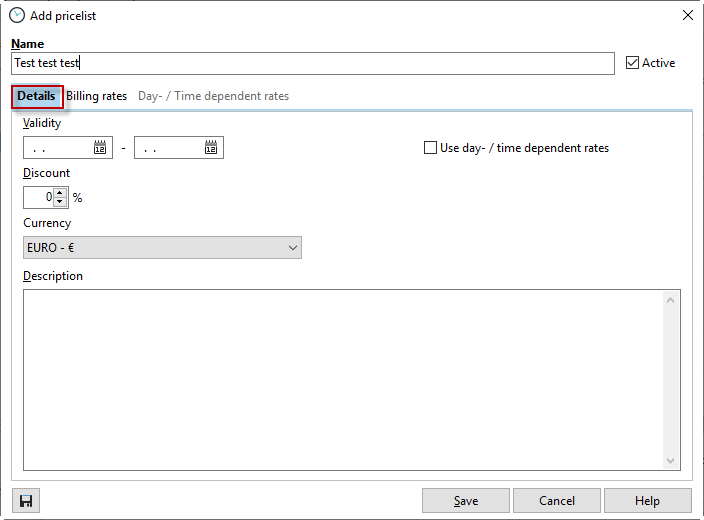Viewport: 704px width, 520px height.
Task: Click the Discount value field
Action: pos(38,198)
